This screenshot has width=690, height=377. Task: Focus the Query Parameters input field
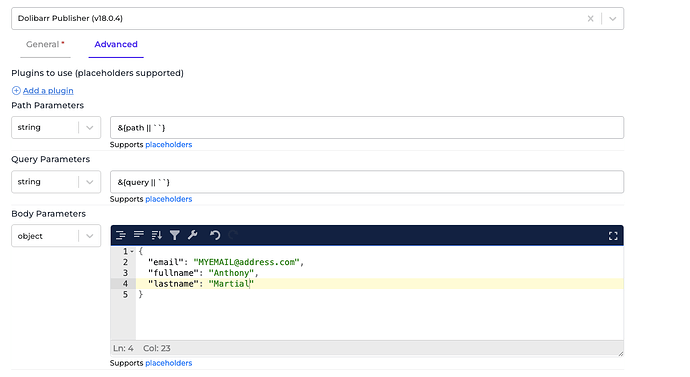367,182
